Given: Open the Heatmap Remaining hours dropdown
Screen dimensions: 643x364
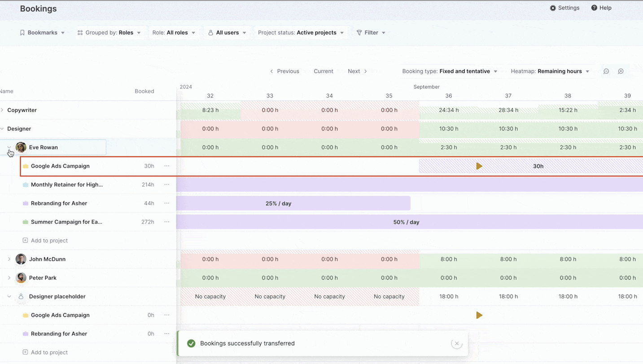Looking at the screenshot, I should coord(550,71).
